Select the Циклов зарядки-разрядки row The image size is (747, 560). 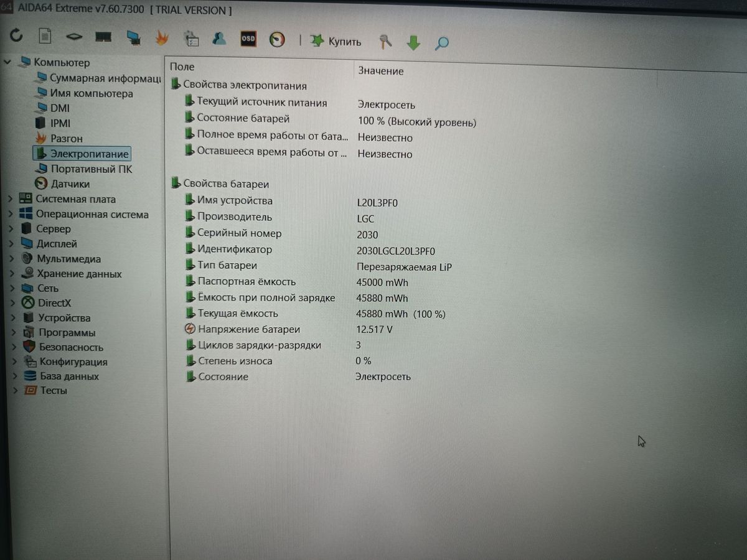point(259,345)
